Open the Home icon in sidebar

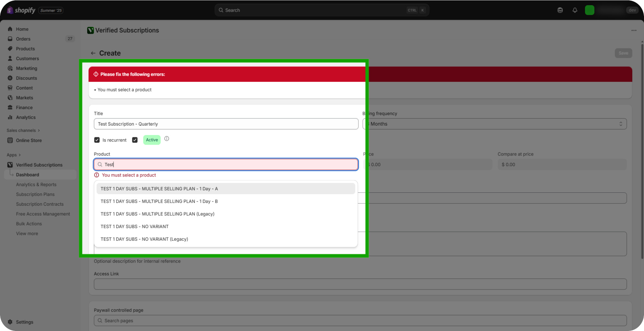10,29
